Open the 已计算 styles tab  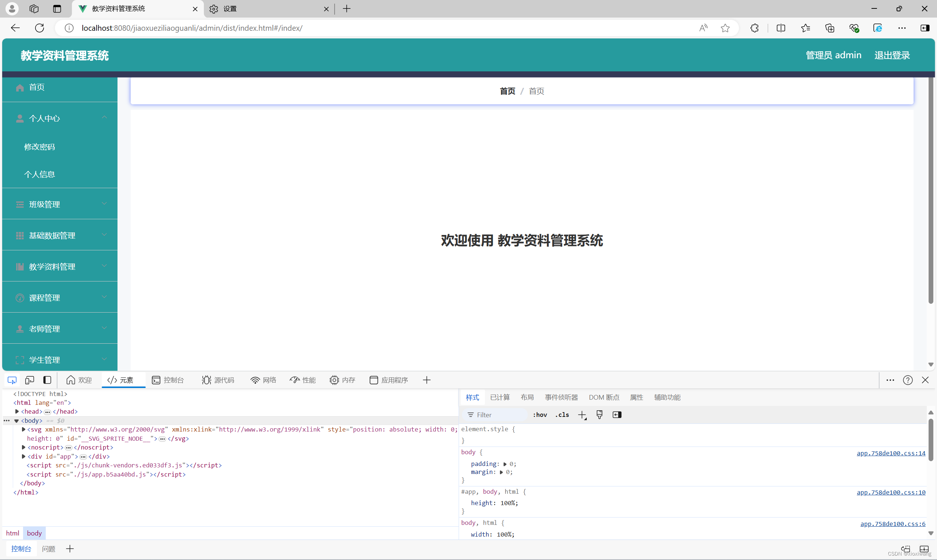click(x=500, y=397)
